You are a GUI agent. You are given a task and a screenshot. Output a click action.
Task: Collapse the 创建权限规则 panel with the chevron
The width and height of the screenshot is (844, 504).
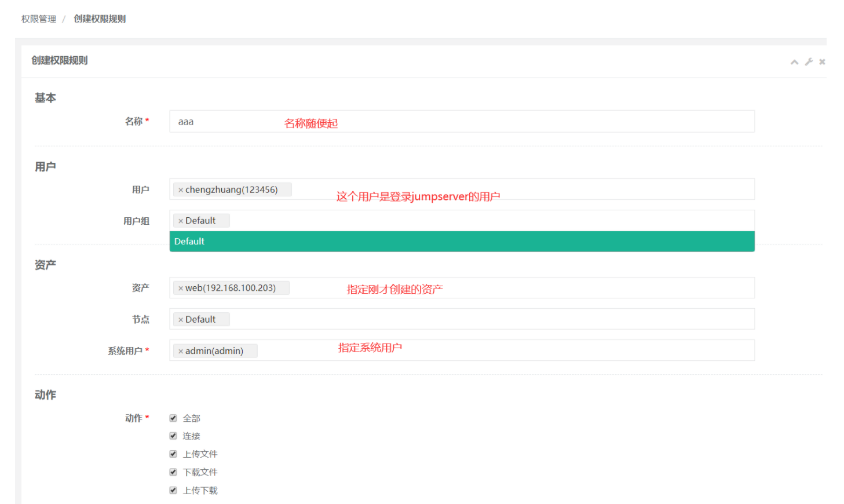[x=794, y=62]
